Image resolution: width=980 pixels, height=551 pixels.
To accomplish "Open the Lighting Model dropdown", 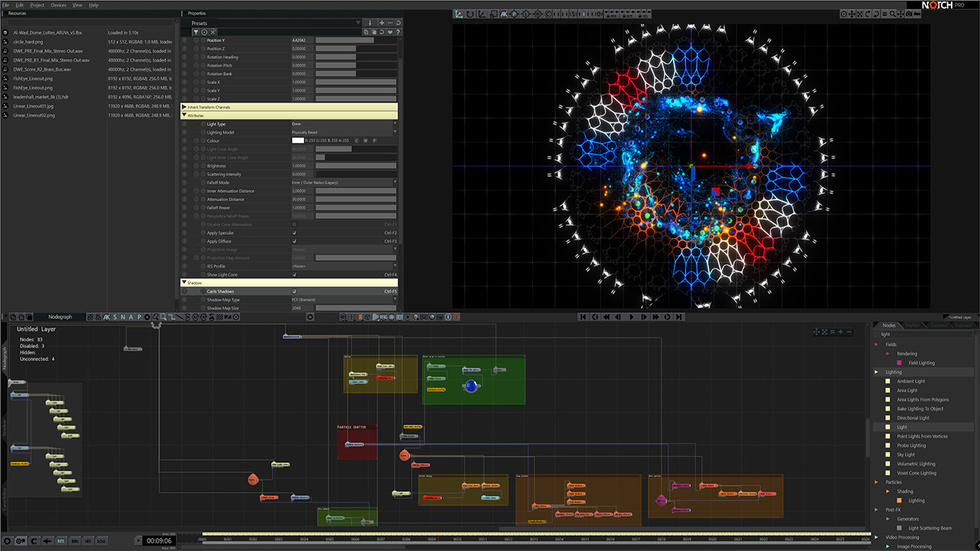I will pyautogui.click(x=344, y=132).
